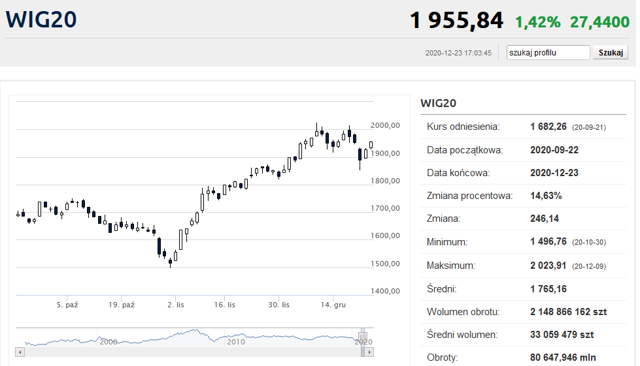640x366 pixels.
Task: Click the '14. gru' x-axis date label
Action: point(333,305)
